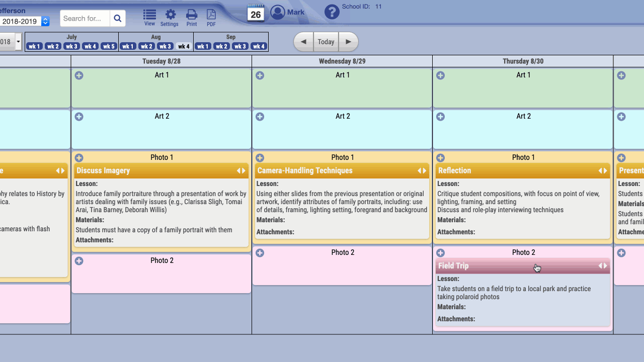The image size is (644, 362).
Task: Add lesson to Wednesday Photo 2
Action: [x=260, y=253]
